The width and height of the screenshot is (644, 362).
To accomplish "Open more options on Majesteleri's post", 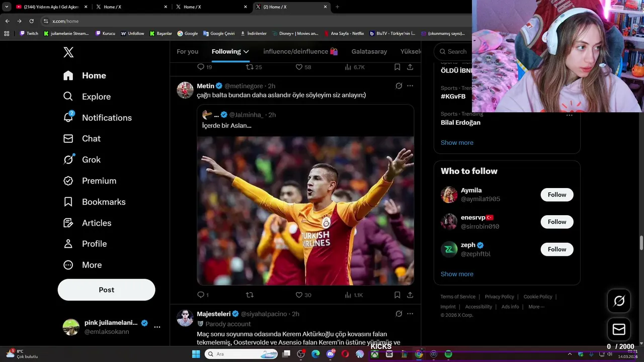I will (x=410, y=314).
